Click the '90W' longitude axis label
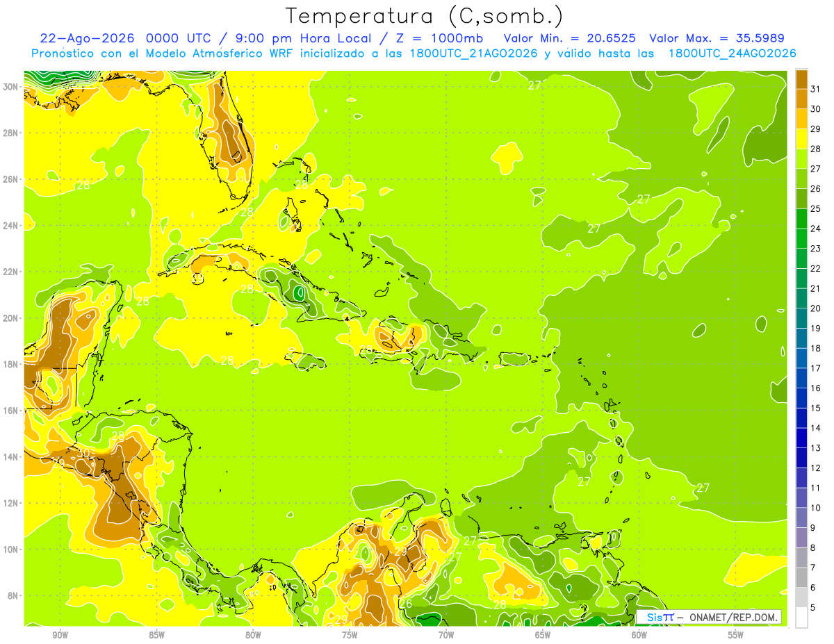834x644 pixels. 60,635
